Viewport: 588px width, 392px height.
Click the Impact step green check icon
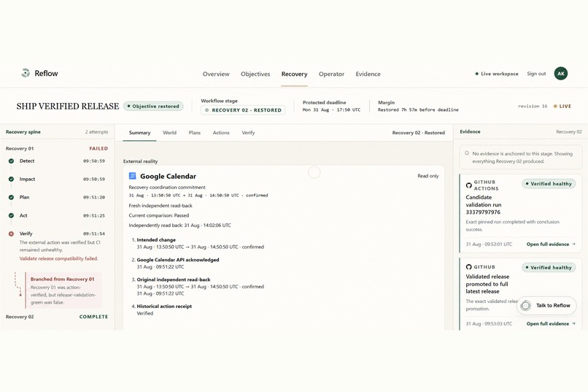tap(11, 180)
